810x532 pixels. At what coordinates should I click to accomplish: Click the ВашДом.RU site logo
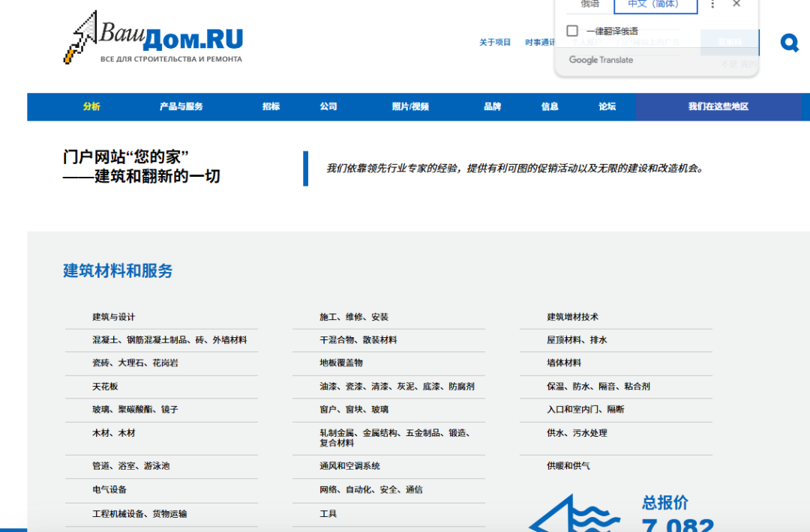[153, 37]
